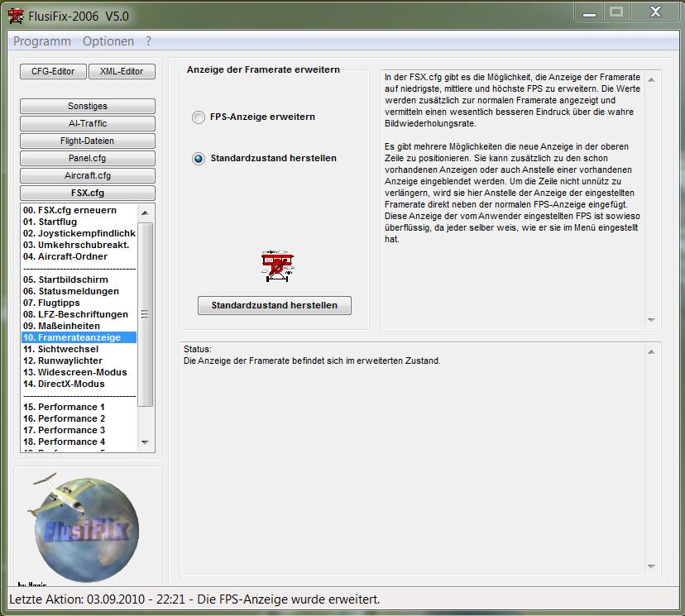Open the FSX.cfg section

pos(88,193)
